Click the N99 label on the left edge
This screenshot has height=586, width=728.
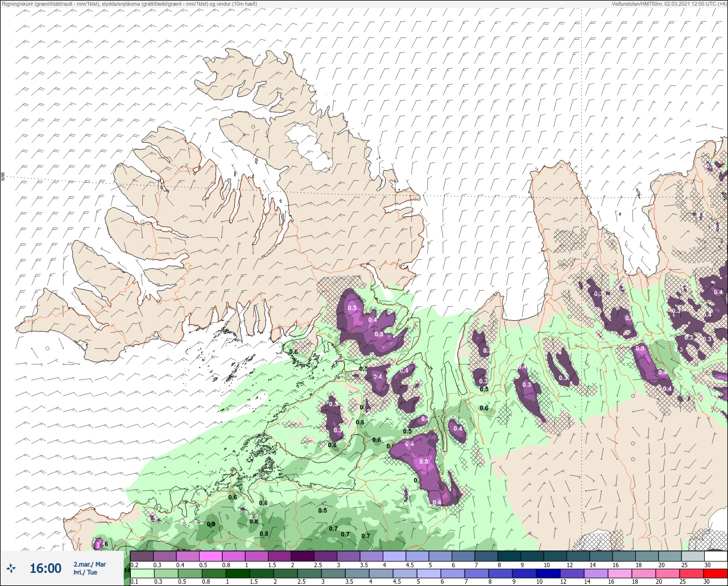tap(3, 177)
